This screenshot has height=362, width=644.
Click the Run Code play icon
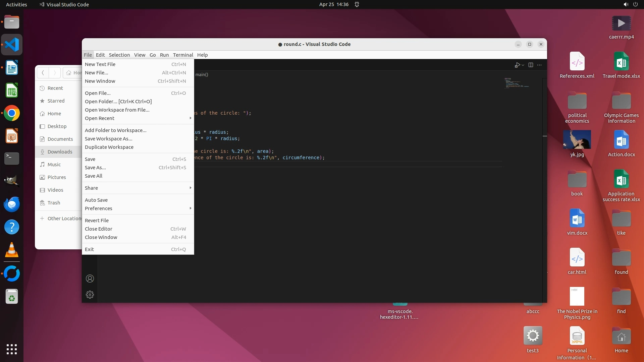click(x=518, y=65)
